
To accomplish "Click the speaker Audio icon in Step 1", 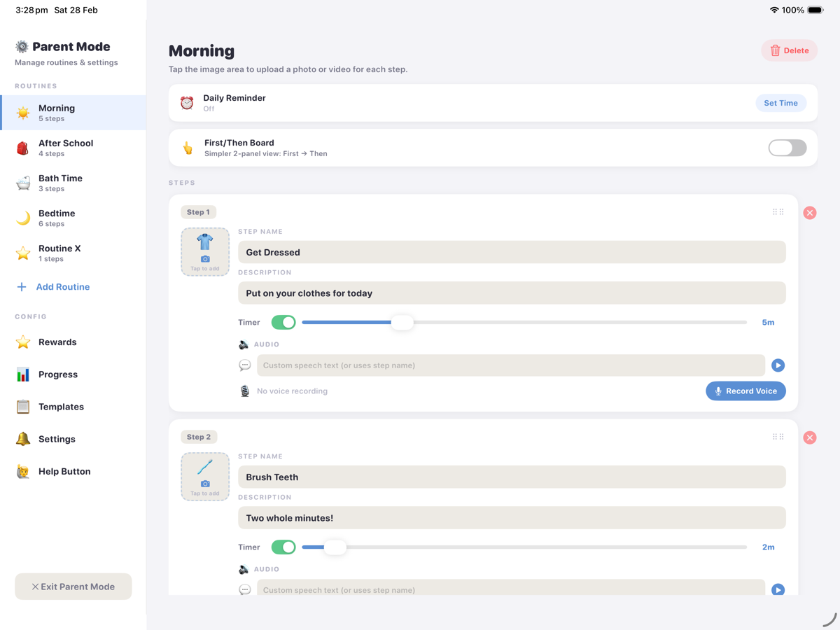I will [244, 344].
